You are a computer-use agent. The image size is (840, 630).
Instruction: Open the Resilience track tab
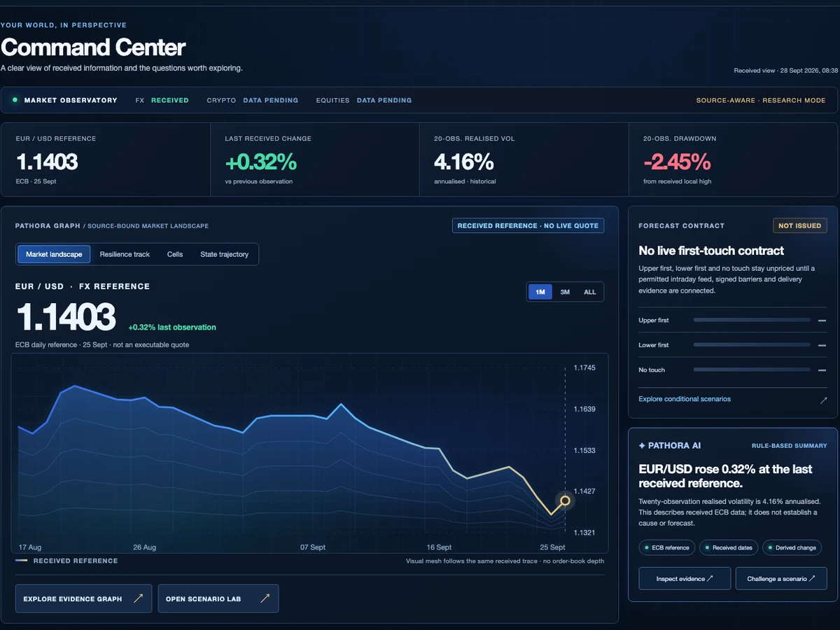point(125,254)
